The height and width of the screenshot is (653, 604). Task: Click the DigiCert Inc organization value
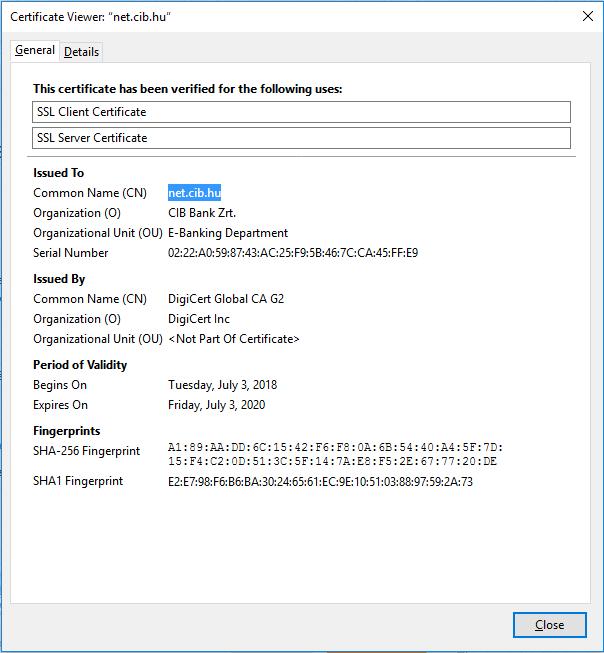[199, 319]
